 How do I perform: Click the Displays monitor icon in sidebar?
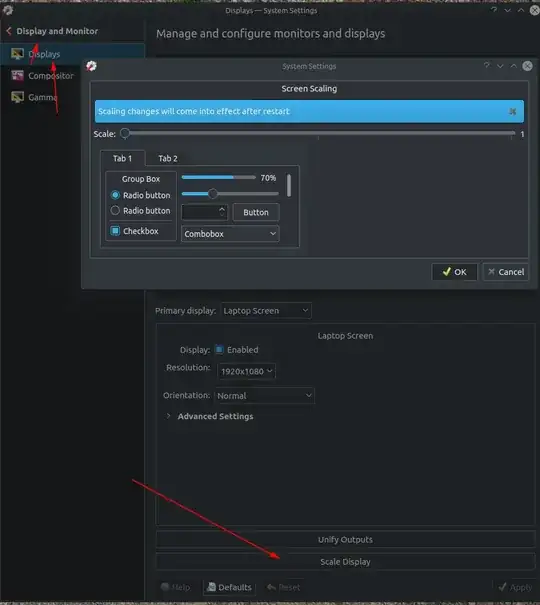17,54
